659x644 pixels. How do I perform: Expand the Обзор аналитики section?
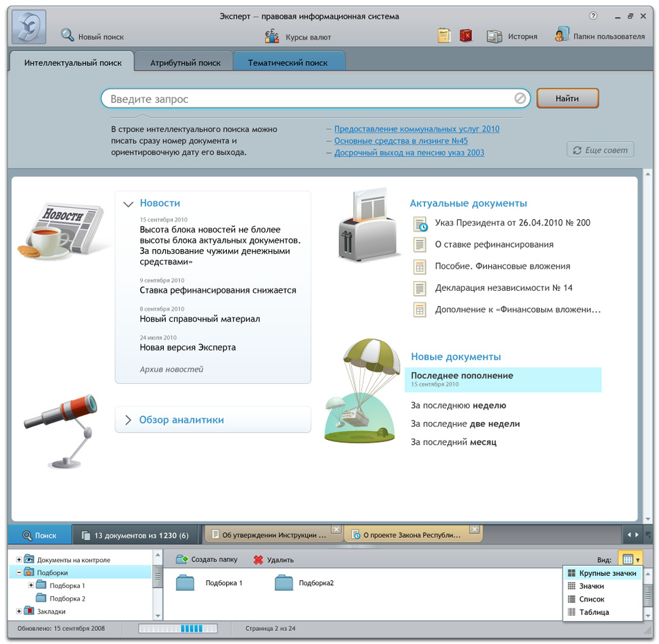pyautogui.click(x=128, y=420)
